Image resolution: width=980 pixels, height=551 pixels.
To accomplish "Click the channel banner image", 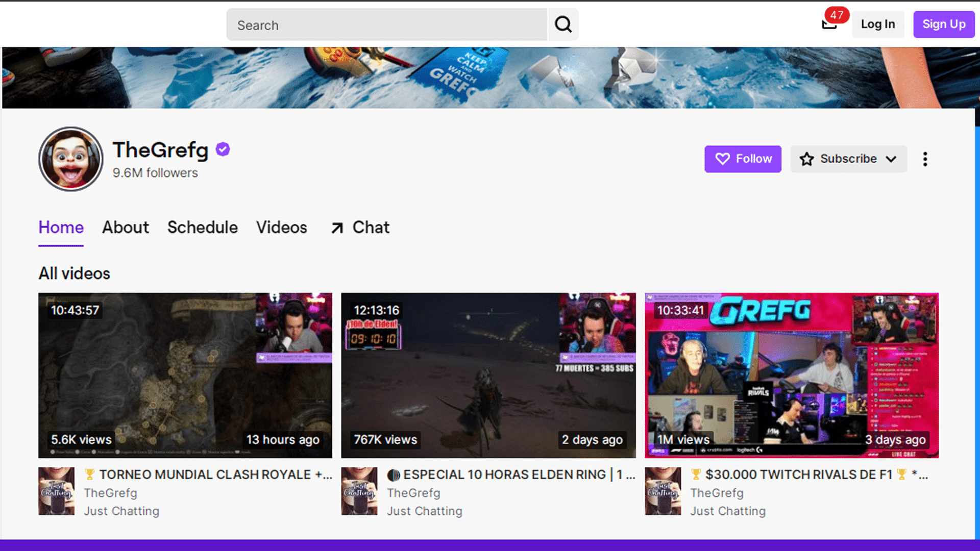I will tap(490, 78).
